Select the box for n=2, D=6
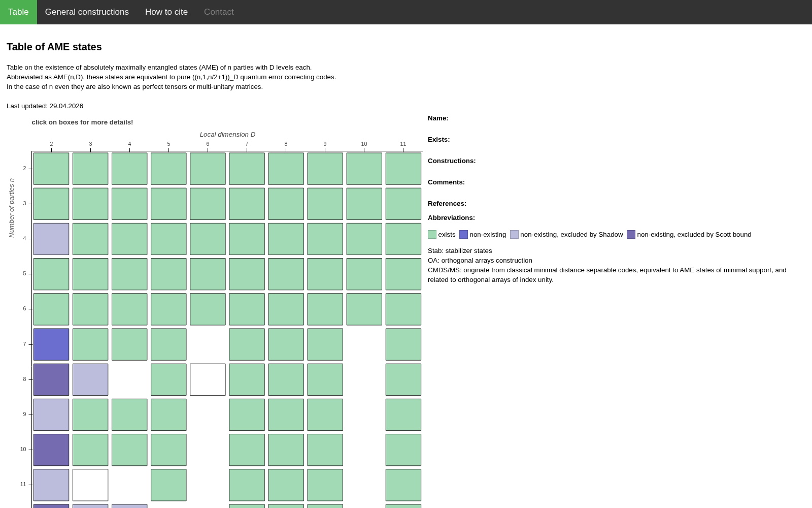 click(x=208, y=169)
